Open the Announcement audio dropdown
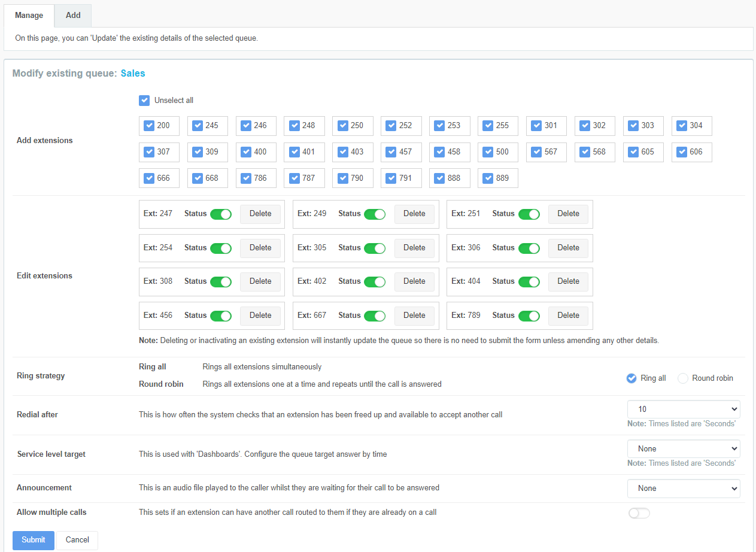Image resolution: width=756 pixels, height=552 pixels. point(683,489)
